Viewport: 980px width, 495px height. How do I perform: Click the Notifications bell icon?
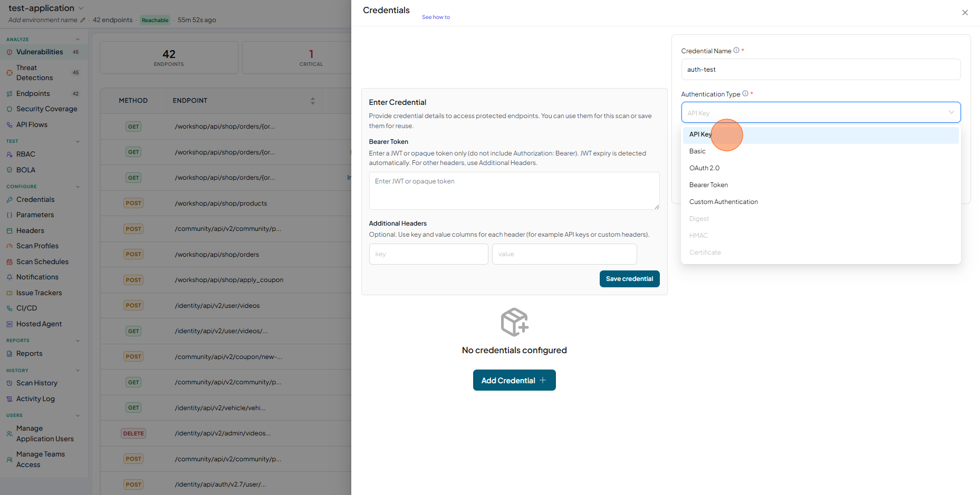pos(9,277)
